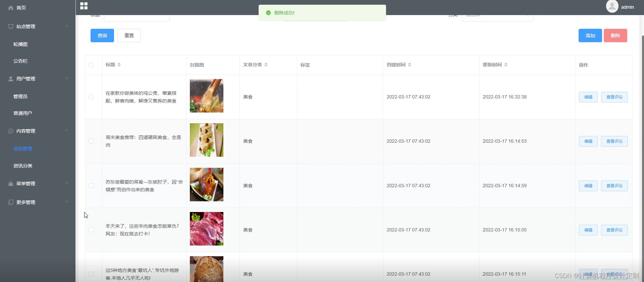Click the update time 2022-03-17 16:14:59

(504, 186)
